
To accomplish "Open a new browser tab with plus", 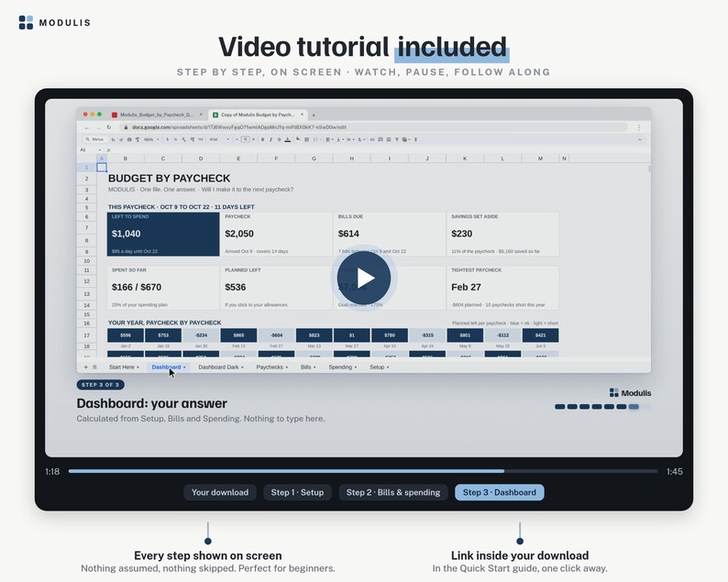I will click(314, 115).
